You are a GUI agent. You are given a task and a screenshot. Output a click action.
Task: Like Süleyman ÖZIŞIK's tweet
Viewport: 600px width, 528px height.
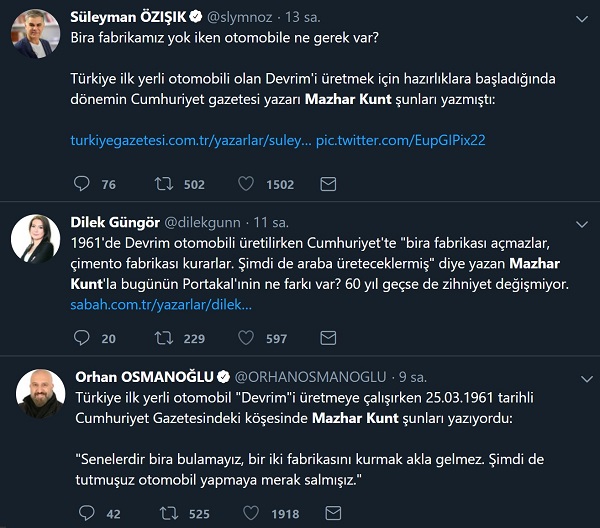(x=248, y=184)
